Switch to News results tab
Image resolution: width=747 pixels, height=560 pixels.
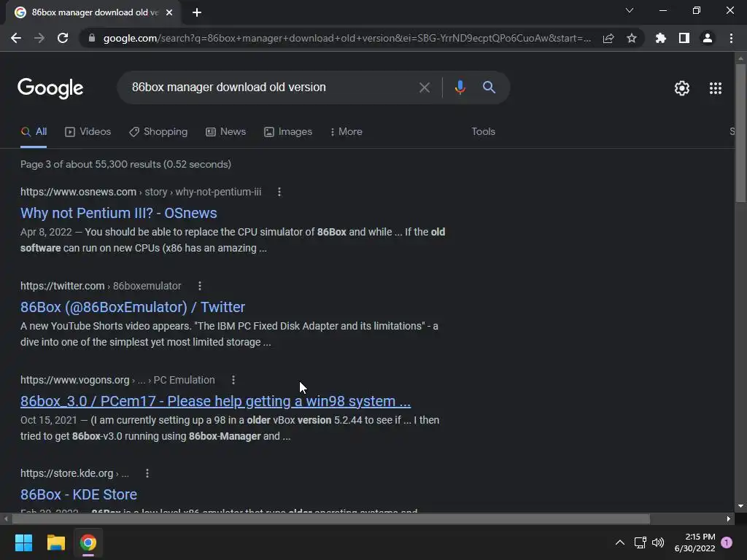226,132
